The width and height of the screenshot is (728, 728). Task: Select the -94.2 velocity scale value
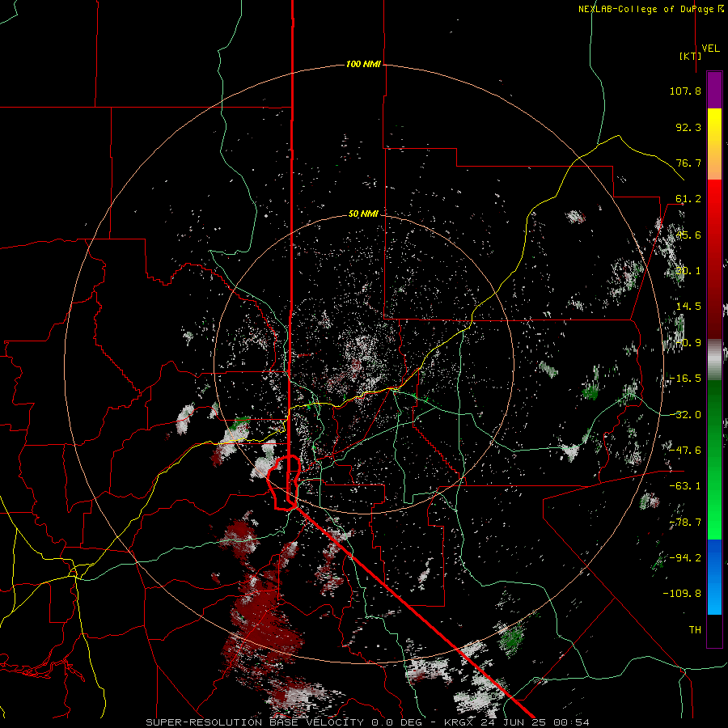(x=685, y=557)
